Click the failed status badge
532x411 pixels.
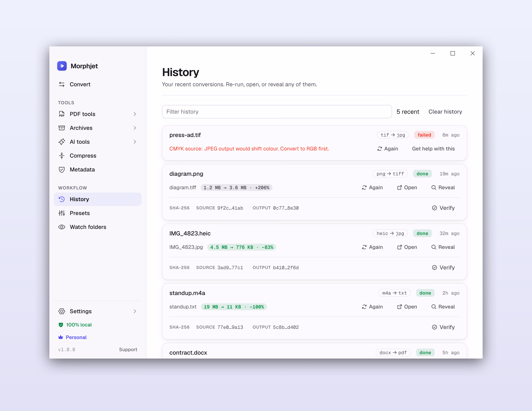(424, 135)
